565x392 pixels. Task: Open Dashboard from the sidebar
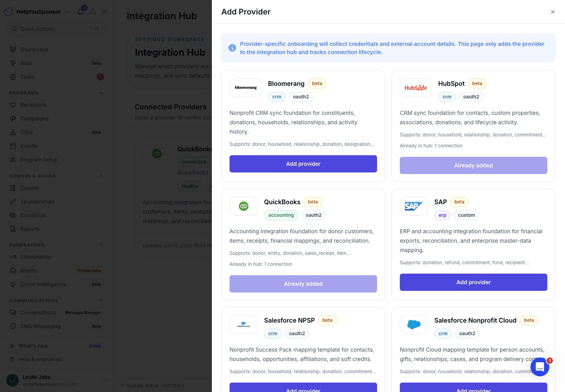pos(57,49)
